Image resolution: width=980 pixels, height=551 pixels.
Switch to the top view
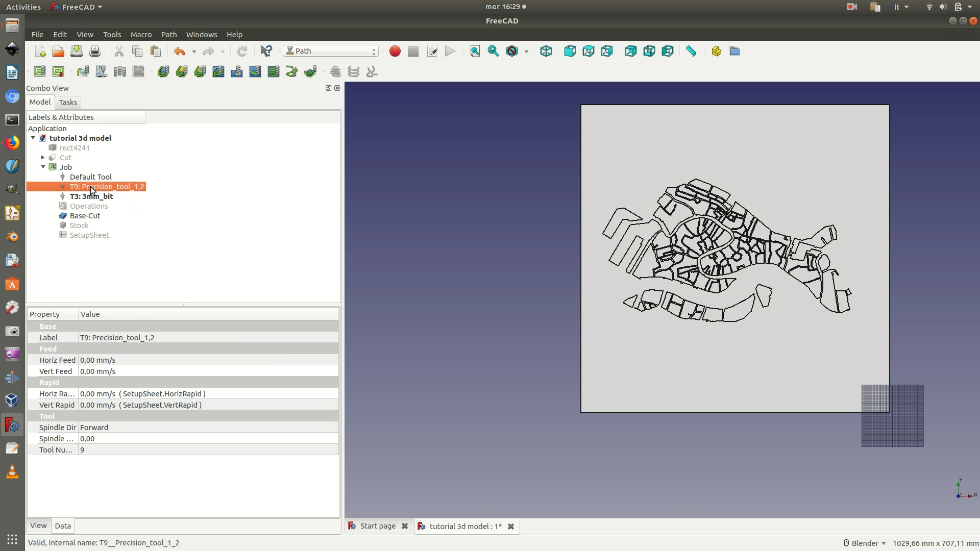[x=589, y=51]
